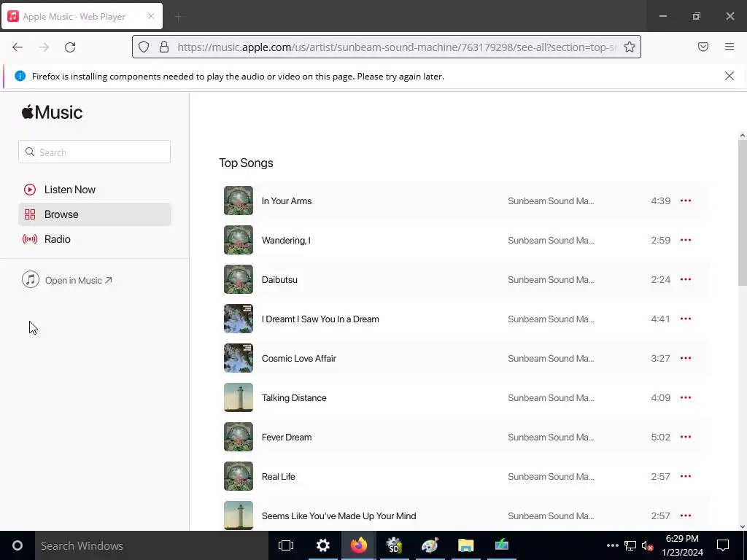Open more options for Talking Distance

click(686, 397)
